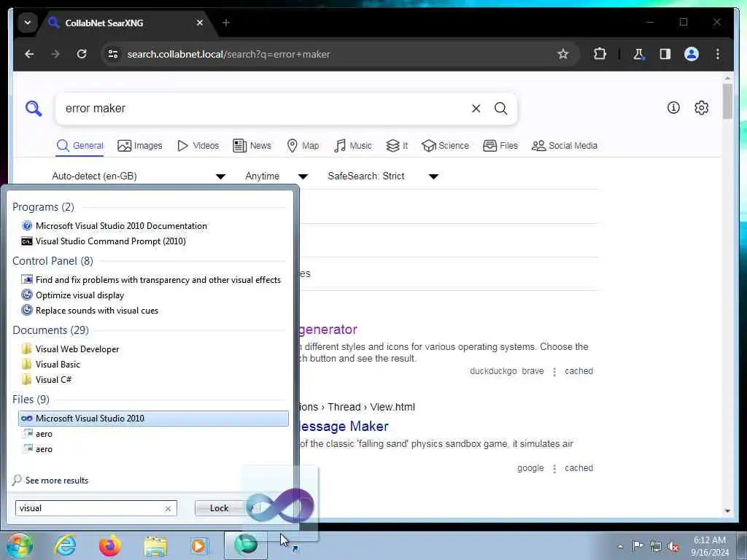Switch to the General search tab
Image resolution: width=747 pixels, height=560 pixels.
coord(80,146)
